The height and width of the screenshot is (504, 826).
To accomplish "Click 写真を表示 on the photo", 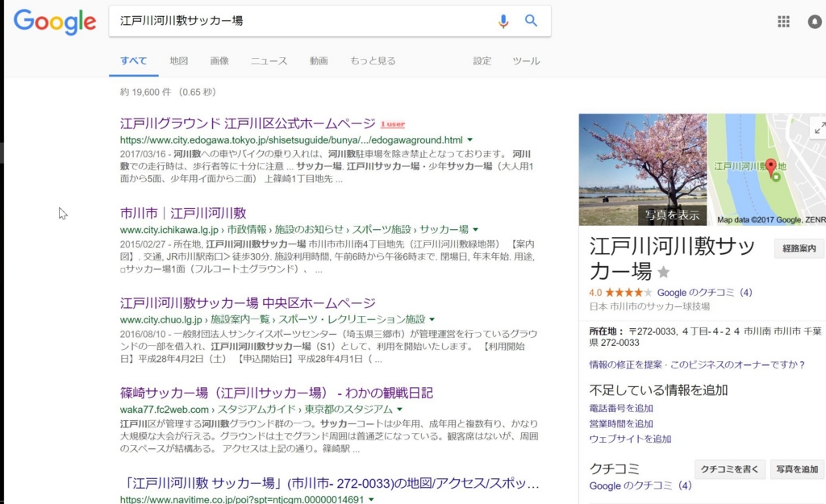I will (x=672, y=215).
